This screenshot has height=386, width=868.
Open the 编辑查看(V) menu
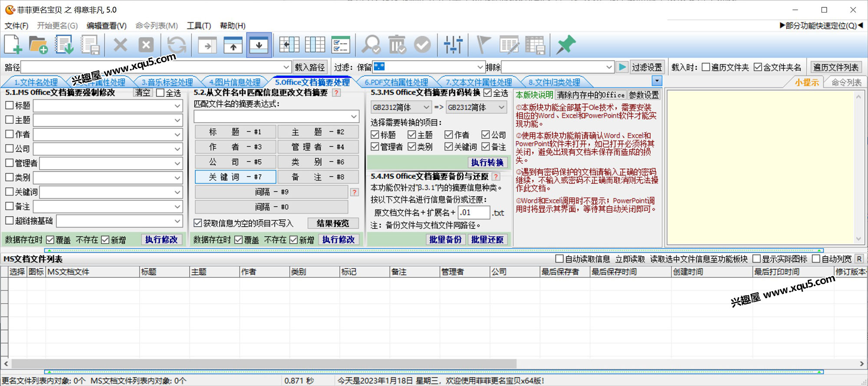[106, 26]
